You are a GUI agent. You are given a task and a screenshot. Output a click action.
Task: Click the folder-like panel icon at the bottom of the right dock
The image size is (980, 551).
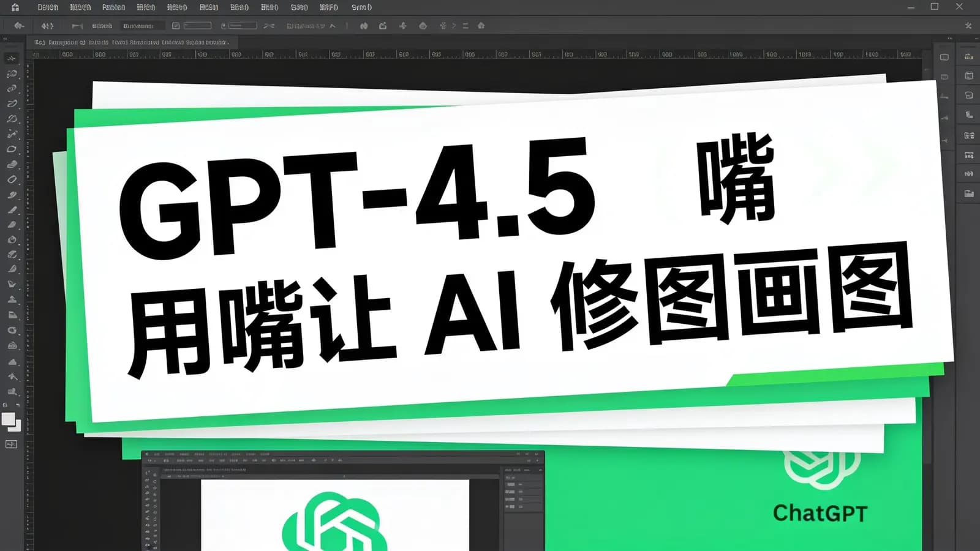coord(968,193)
